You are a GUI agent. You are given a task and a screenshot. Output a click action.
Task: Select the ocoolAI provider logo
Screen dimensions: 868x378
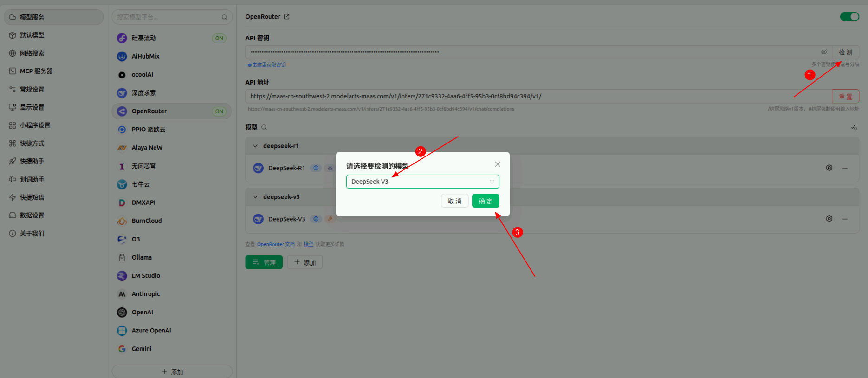tap(122, 74)
